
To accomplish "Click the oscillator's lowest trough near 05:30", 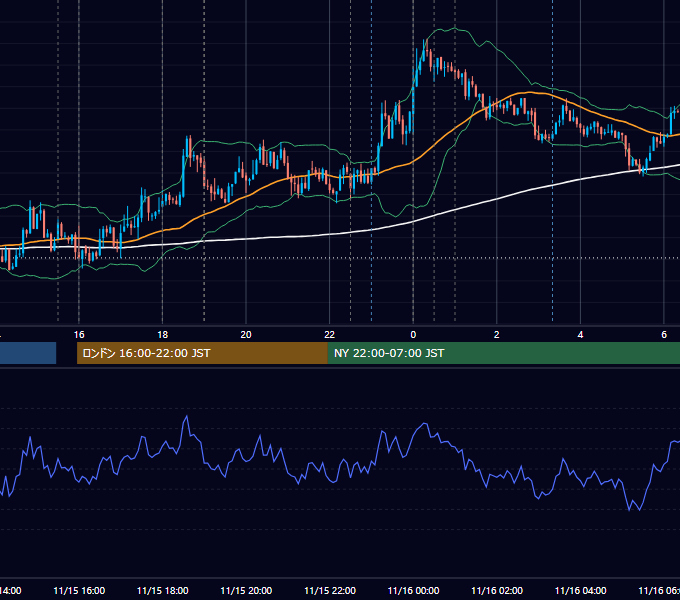I will 640,510.
